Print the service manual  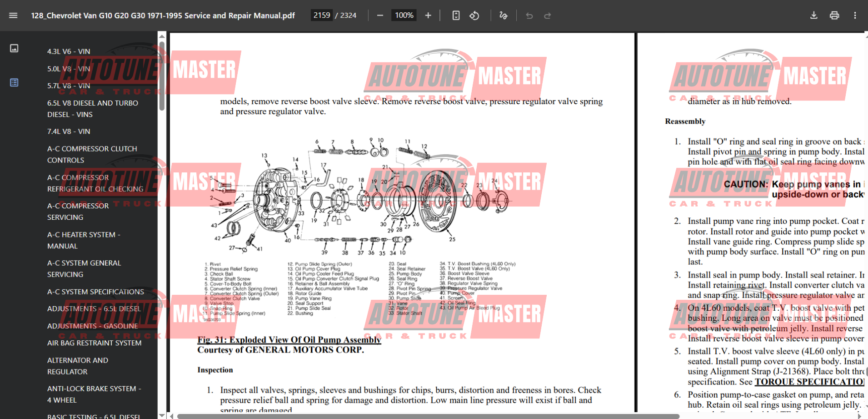(x=834, y=15)
